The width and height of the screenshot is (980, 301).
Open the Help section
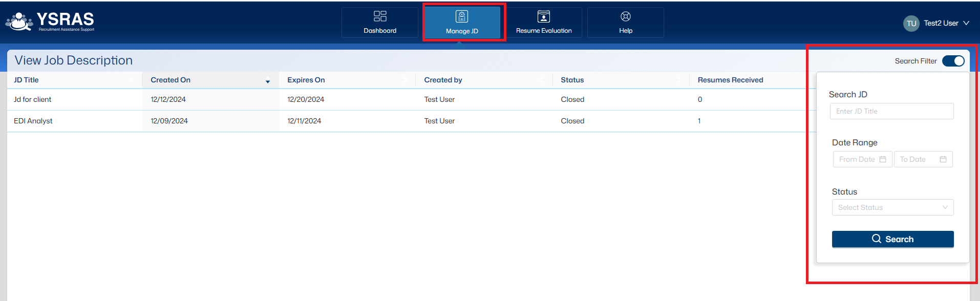[x=625, y=23]
